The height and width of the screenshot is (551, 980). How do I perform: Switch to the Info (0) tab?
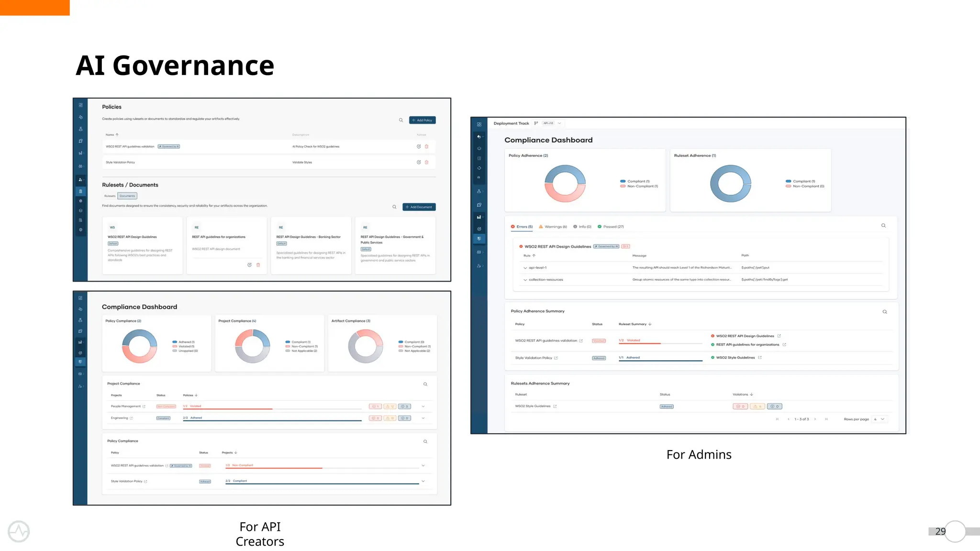[582, 227]
